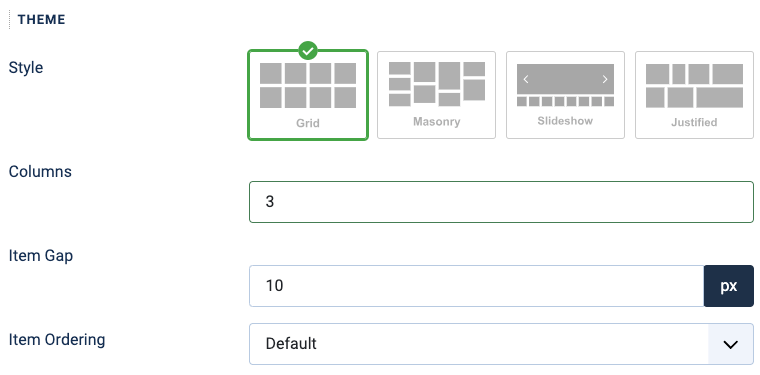Click the px unit button
Screen dimensions: 760x375
click(x=728, y=286)
